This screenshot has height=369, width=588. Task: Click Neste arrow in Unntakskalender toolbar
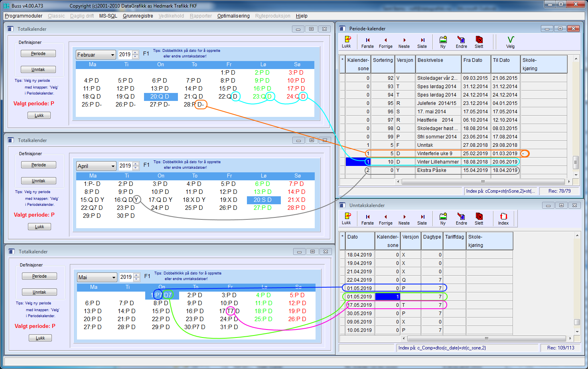pos(404,219)
